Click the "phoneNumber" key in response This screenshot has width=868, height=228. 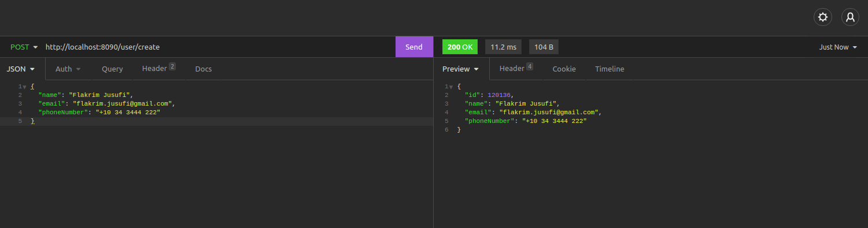point(490,121)
